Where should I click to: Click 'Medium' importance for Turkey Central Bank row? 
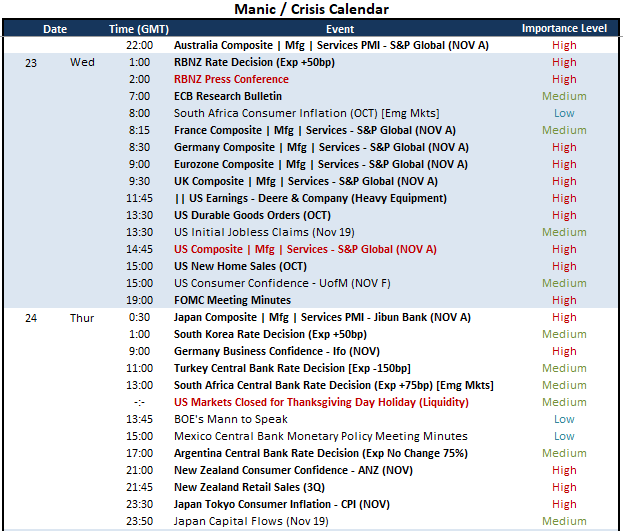[564, 368]
